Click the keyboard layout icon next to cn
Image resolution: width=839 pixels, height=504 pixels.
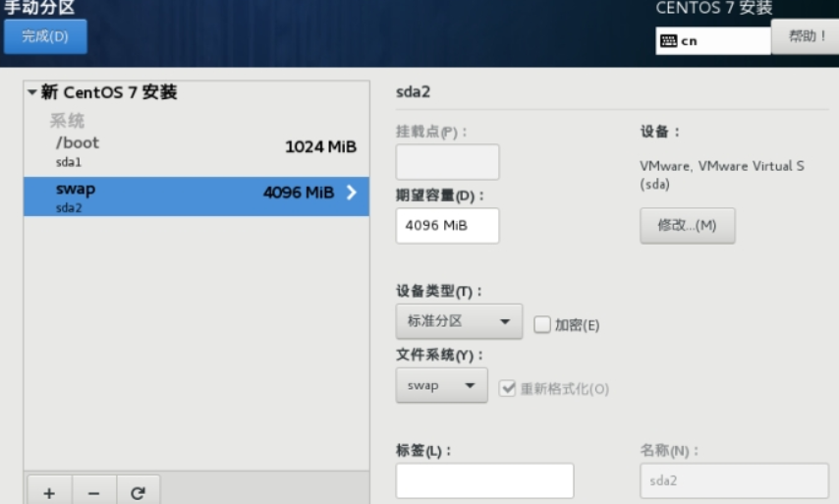(x=668, y=40)
